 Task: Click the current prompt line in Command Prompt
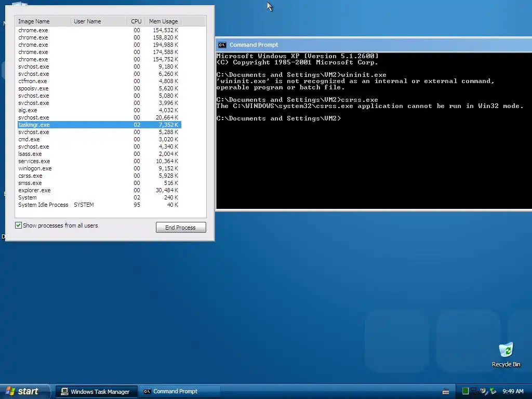click(x=278, y=118)
